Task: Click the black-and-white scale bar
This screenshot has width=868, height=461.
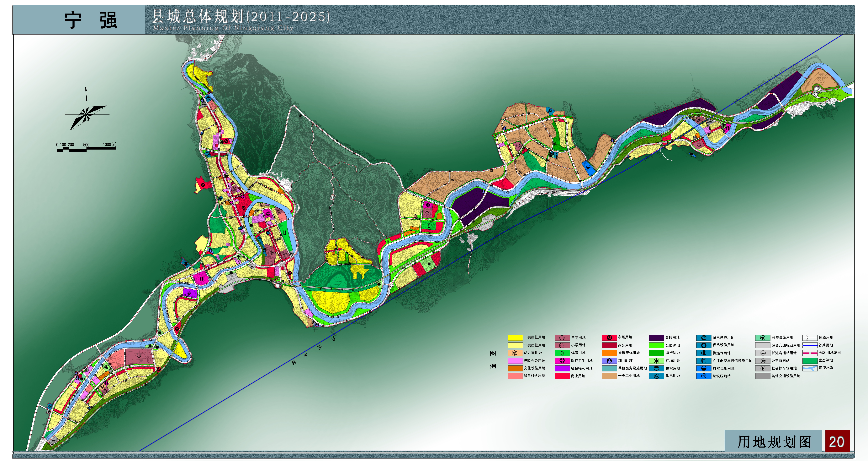Action: tap(87, 150)
